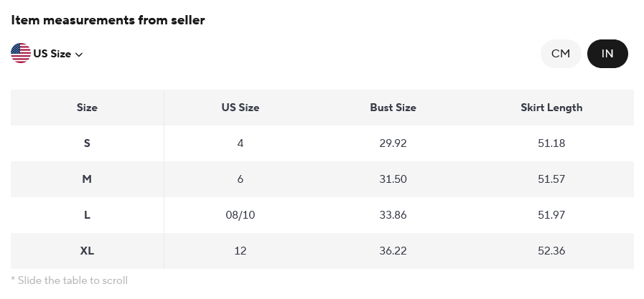The image size is (644, 299).
Task: Select the S size row label
Action: [x=87, y=143]
